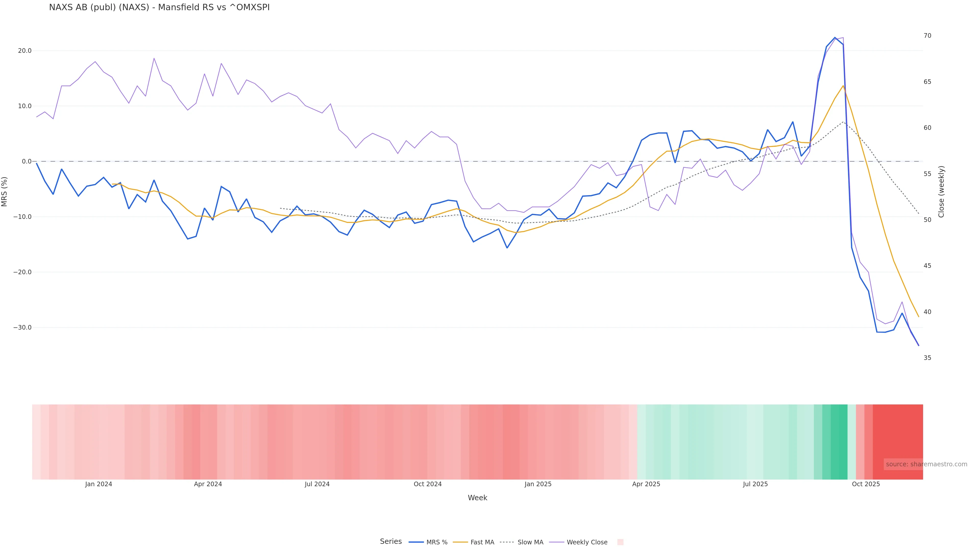The width and height of the screenshot is (980, 551).
Task: Select the "Close (weekly)" right axis title
Action: pos(941,191)
